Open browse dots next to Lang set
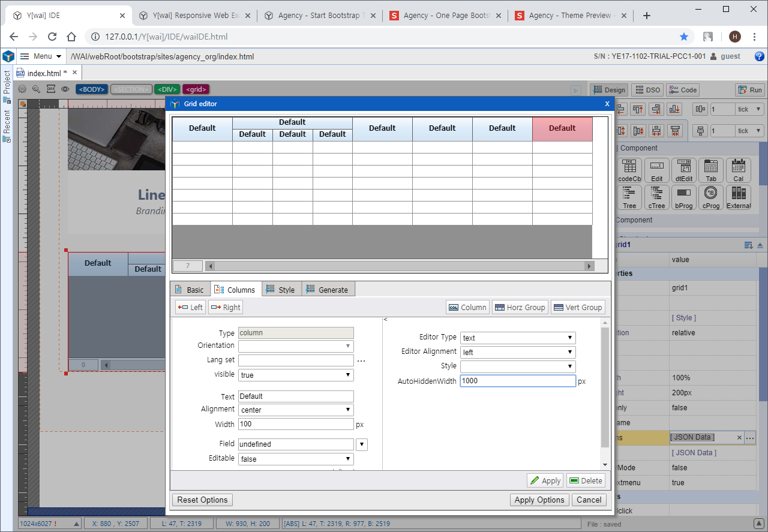 coord(361,360)
